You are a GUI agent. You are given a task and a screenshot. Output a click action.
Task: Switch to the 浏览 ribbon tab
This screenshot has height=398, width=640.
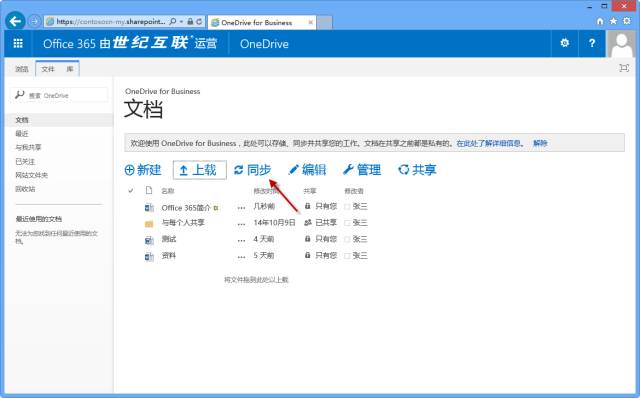22,69
